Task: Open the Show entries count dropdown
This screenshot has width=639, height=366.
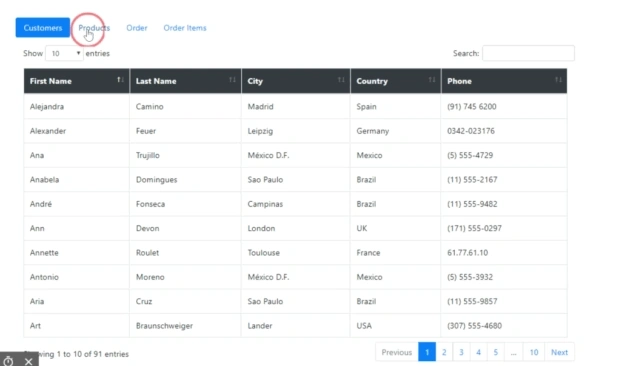Action: click(x=64, y=53)
